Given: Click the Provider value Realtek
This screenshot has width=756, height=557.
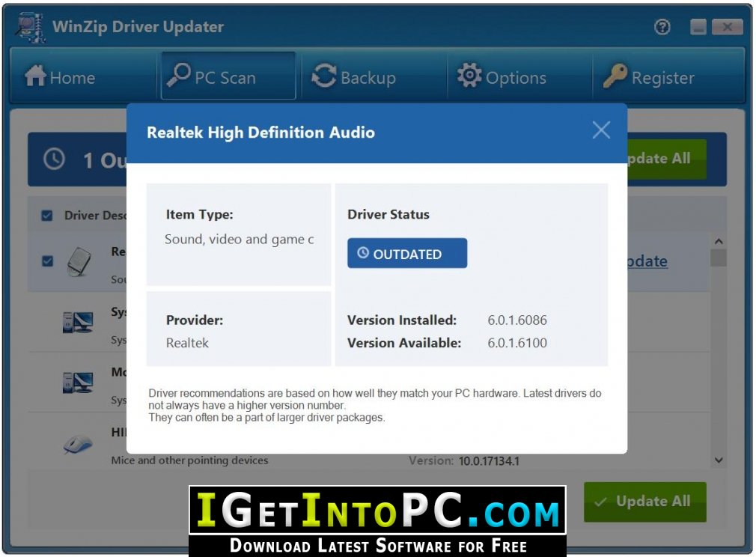Looking at the screenshot, I should click(x=187, y=343).
